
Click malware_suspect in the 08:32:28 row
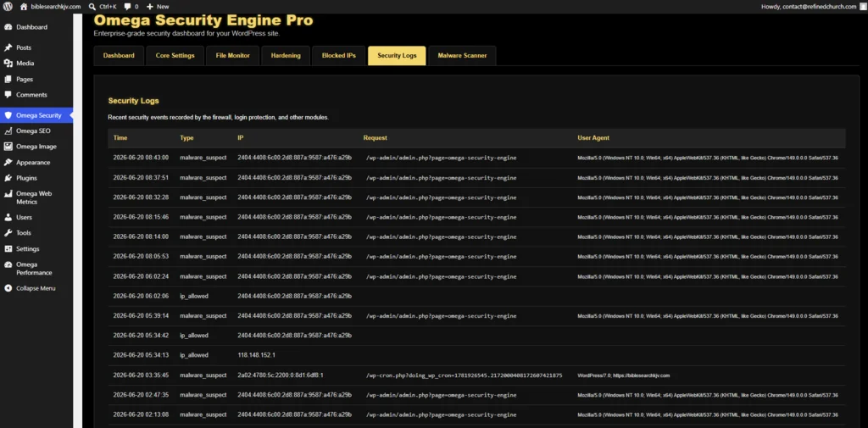[x=203, y=197]
